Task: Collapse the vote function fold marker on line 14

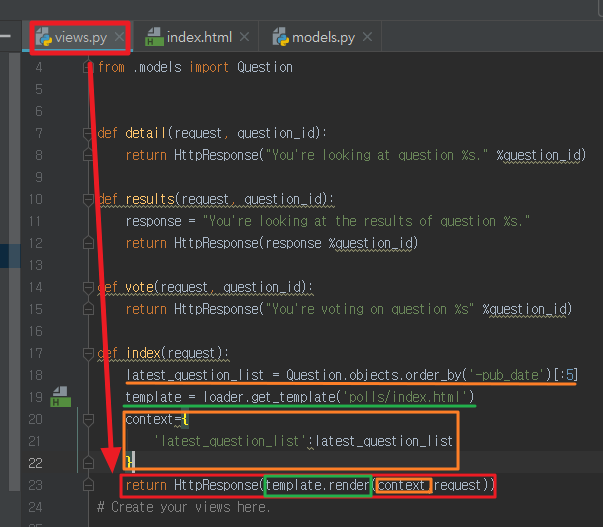Action: coord(88,287)
